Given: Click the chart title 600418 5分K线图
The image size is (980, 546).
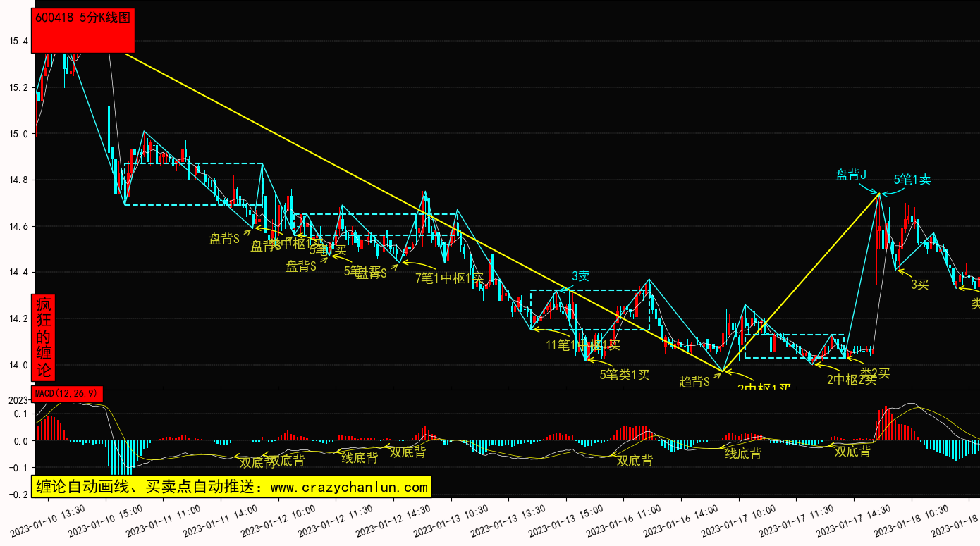Looking at the screenshot, I should coord(82,18).
